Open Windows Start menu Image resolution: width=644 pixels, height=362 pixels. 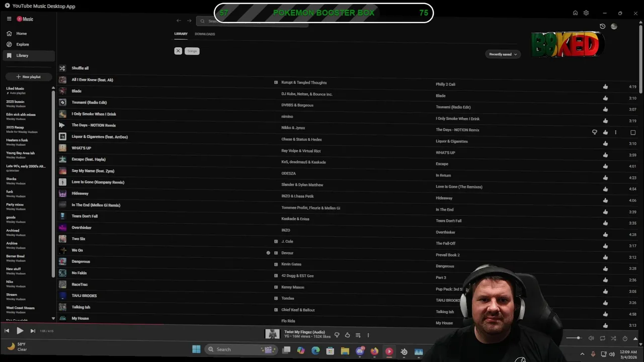pyautogui.click(x=196, y=349)
